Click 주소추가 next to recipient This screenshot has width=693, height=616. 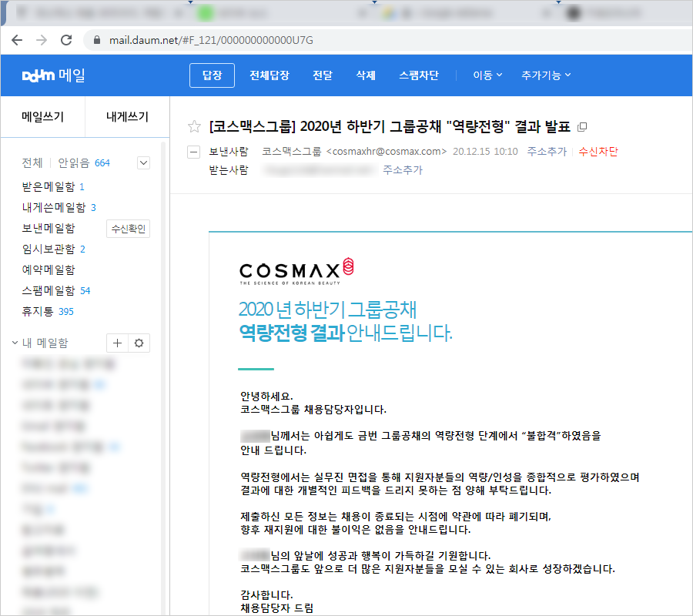[x=403, y=170]
